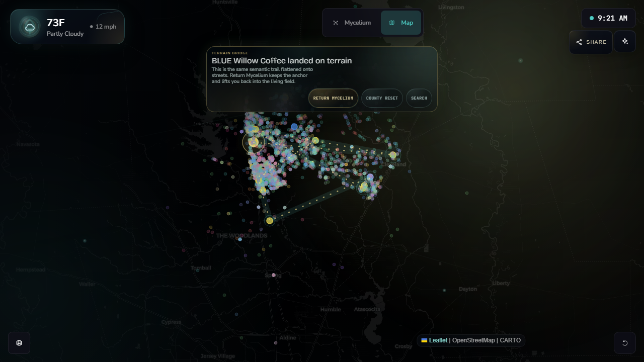Click the sparkle icon button beside SHARE
Image resolution: width=644 pixels, height=362 pixels.
(x=625, y=42)
